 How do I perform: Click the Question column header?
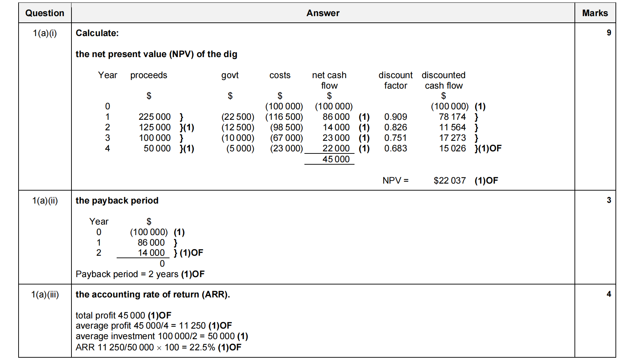tap(44, 13)
